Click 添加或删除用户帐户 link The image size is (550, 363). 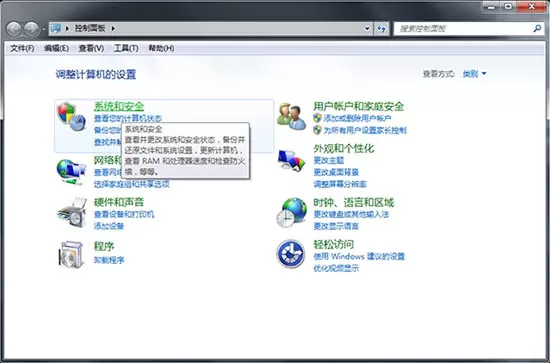(357, 118)
